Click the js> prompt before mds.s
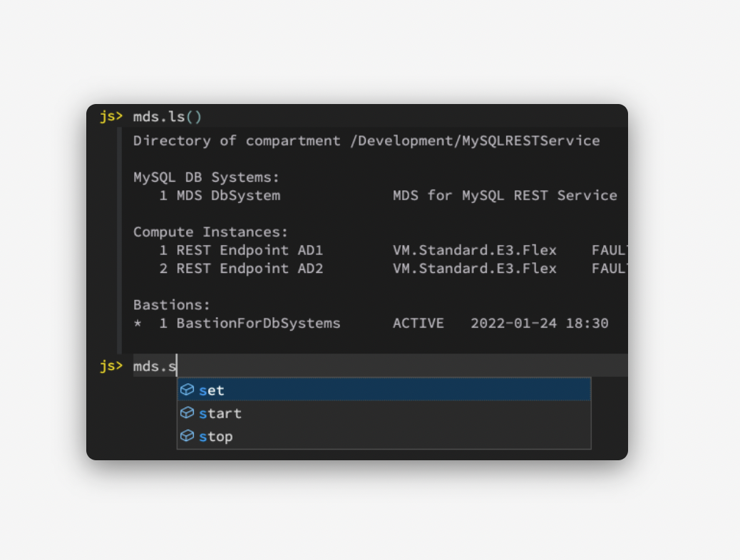 pyautogui.click(x=111, y=366)
